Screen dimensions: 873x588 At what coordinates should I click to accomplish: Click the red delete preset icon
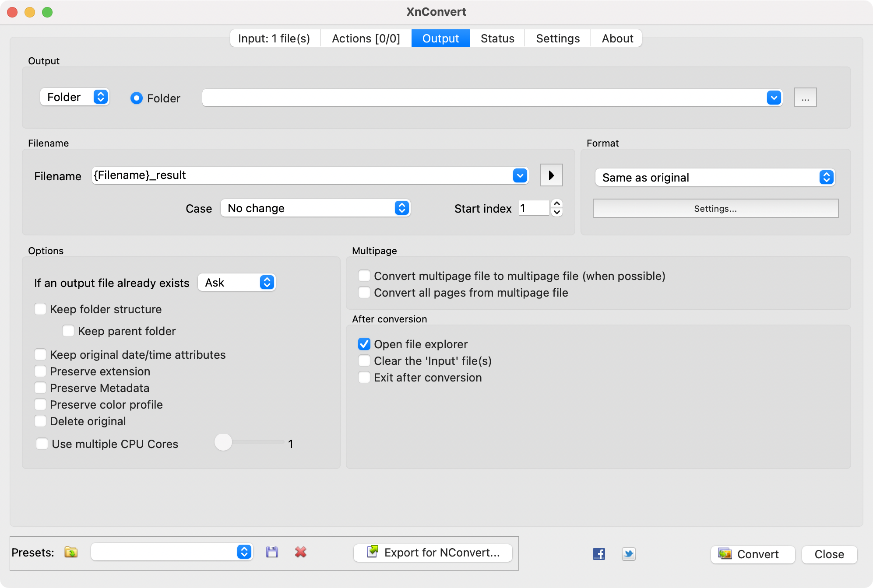[x=300, y=552]
